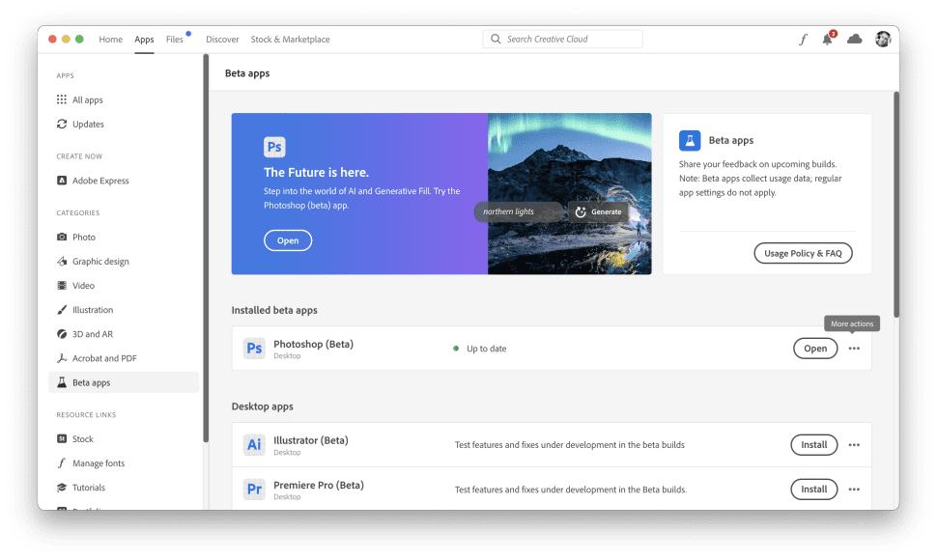
Task: Select Photo category label
Action: click(84, 238)
